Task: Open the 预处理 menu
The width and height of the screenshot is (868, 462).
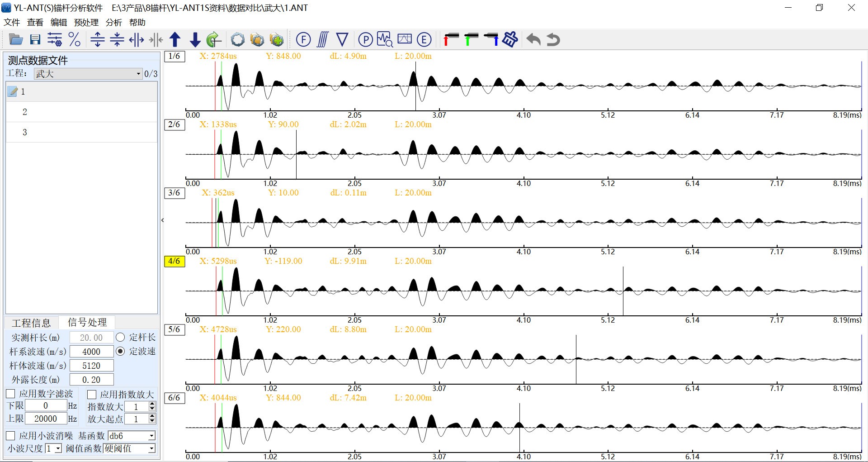Action: [86, 22]
